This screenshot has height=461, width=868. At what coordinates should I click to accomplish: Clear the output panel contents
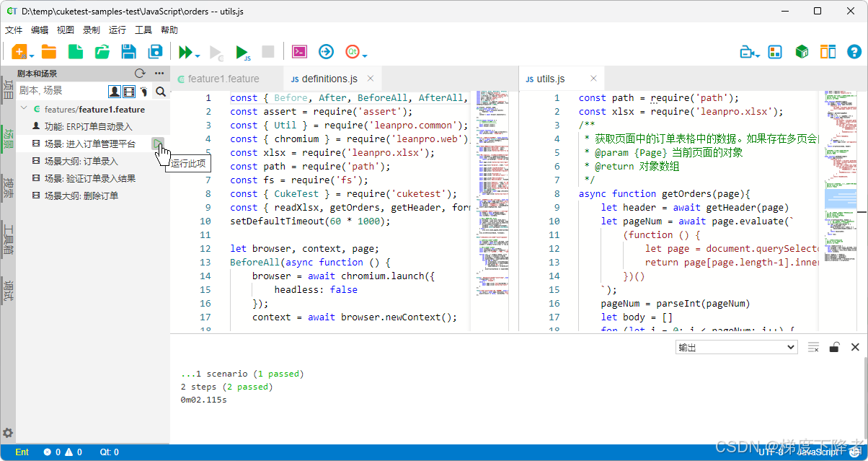coord(813,347)
